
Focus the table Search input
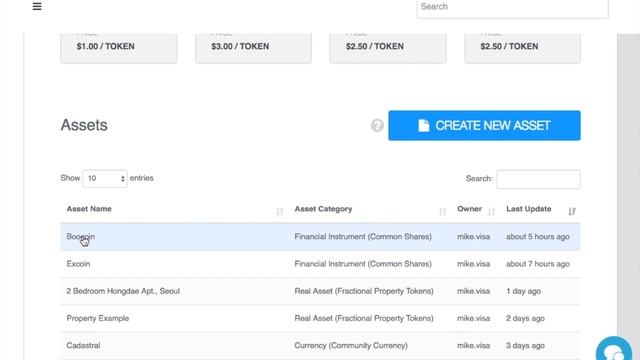pyautogui.click(x=538, y=179)
